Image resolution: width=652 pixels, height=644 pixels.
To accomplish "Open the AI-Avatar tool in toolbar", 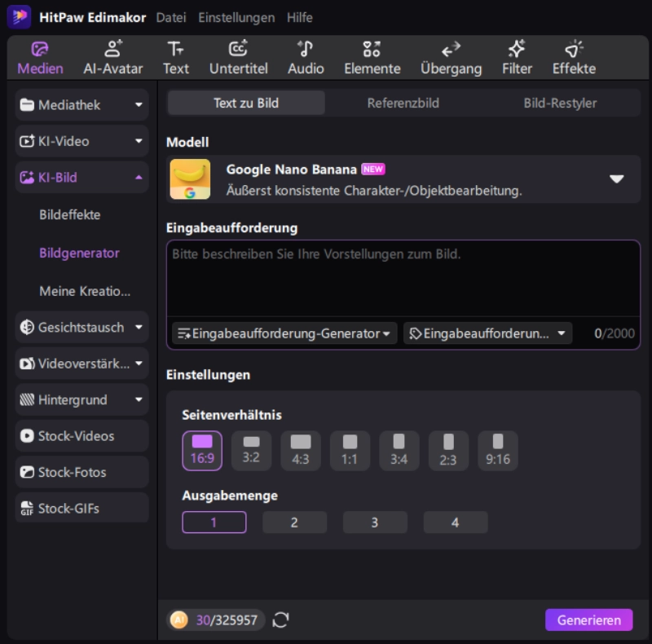I will pyautogui.click(x=112, y=58).
